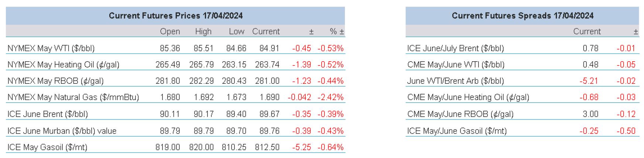Select the ICE June Brent row label
The height and width of the screenshot is (158, 644).
(x=48, y=114)
